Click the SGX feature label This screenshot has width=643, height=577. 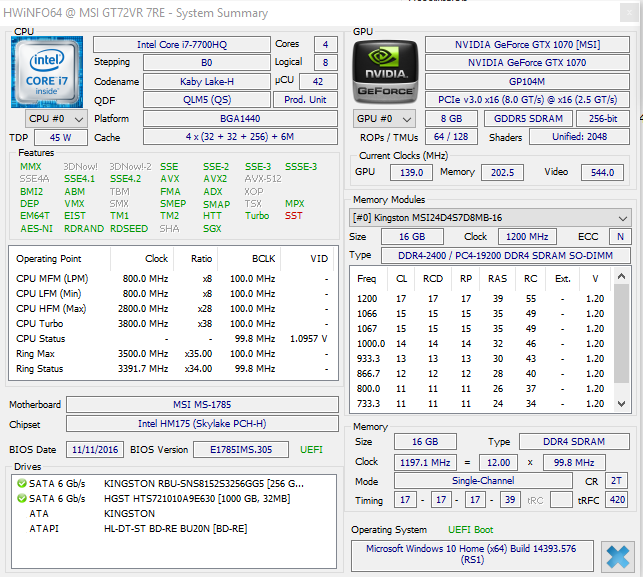(212, 229)
